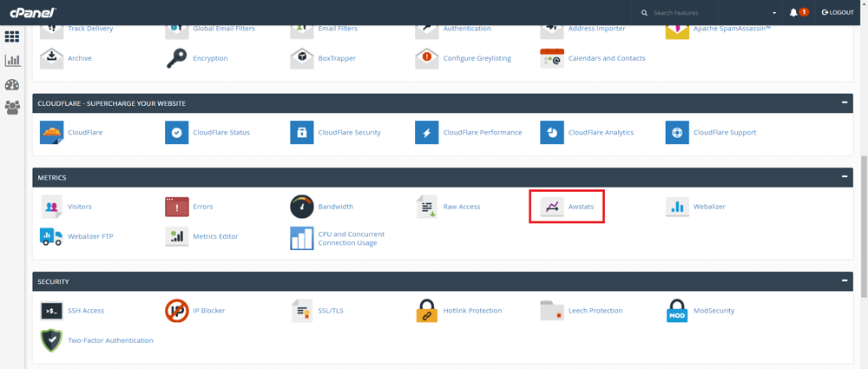This screenshot has width=868, height=369.
Task: Click the notifications bell icon
Action: click(x=793, y=12)
